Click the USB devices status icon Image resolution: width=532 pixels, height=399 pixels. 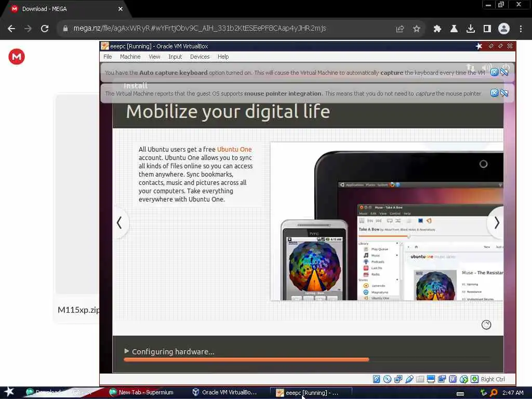409,379
